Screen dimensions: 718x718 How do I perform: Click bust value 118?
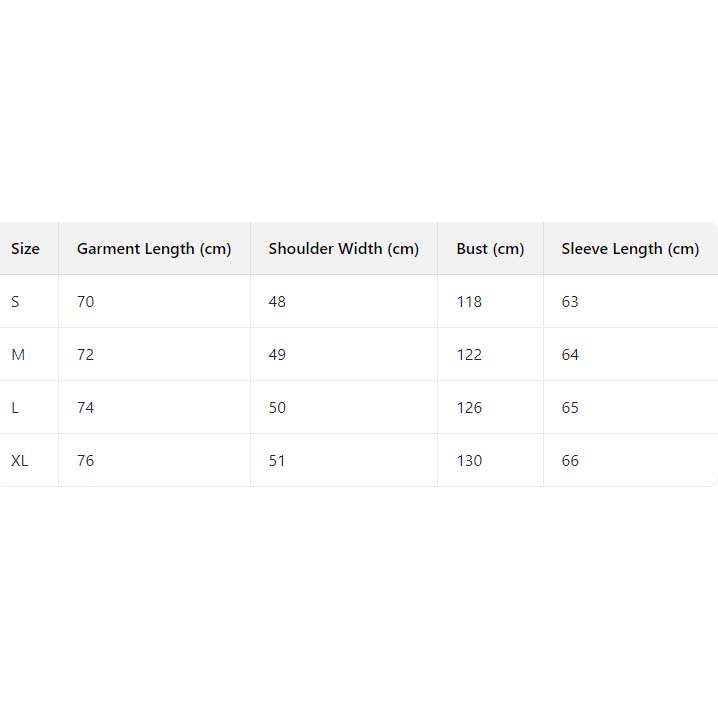pos(469,302)
